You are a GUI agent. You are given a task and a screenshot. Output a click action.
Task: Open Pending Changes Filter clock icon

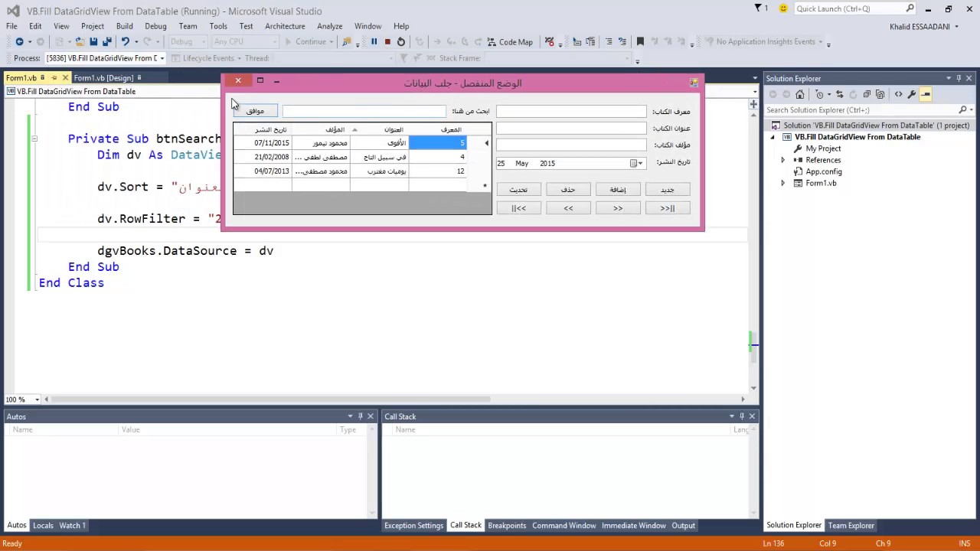coord(820,94)
